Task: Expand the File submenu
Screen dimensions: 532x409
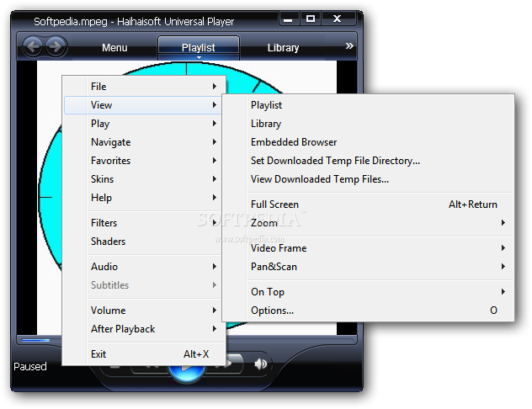Action: click(144, 87)
